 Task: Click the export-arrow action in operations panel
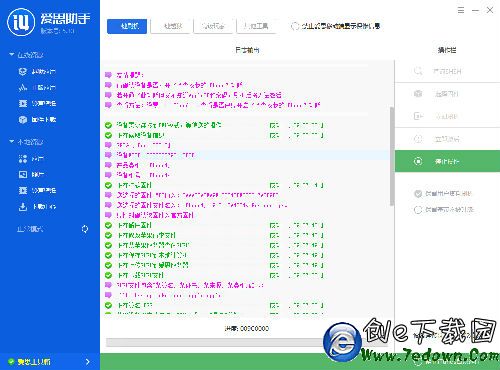click(x=447, y=116)
